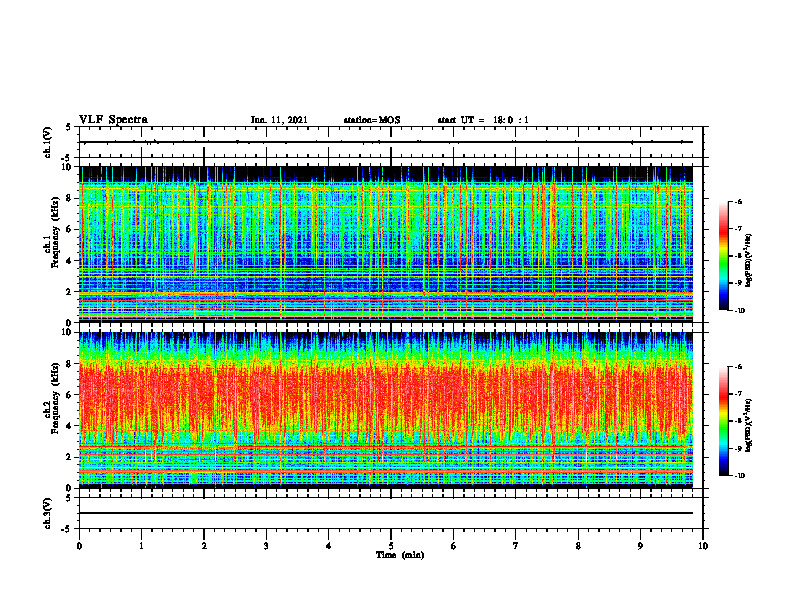Click time axis tick label "2"
This screenshot has width=792, height=612.
click(x=204, y=546)
